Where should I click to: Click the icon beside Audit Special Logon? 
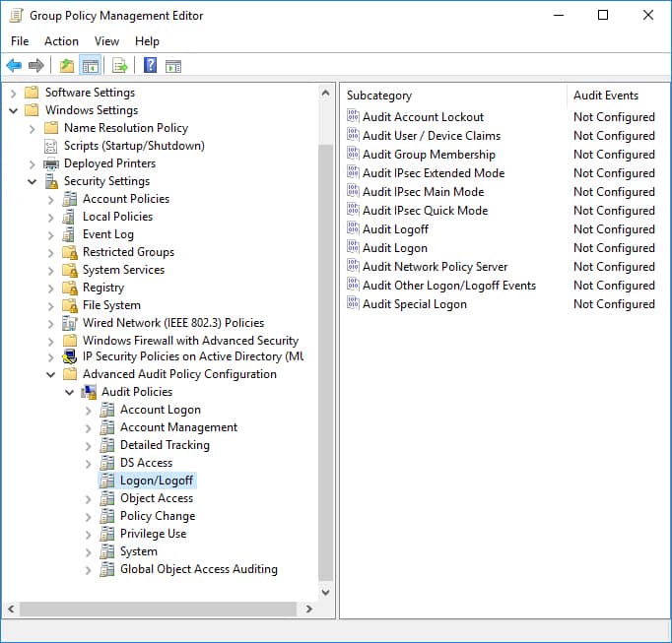point(353,303)
